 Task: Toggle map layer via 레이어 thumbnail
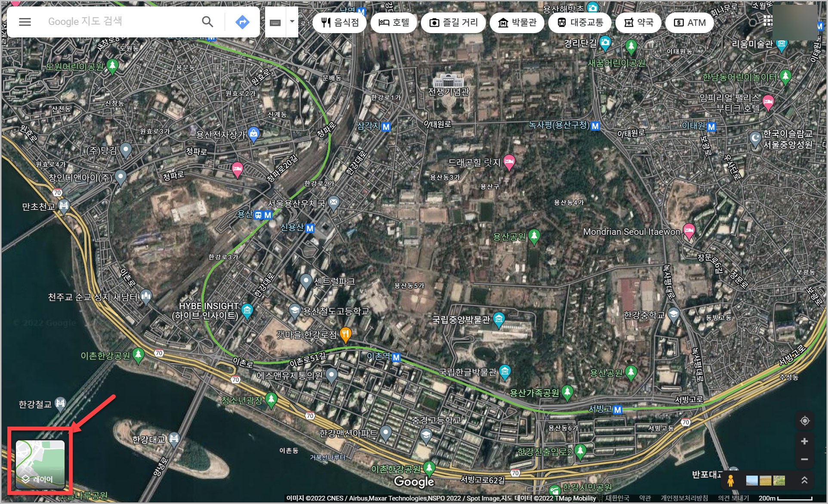click(40, 464)
